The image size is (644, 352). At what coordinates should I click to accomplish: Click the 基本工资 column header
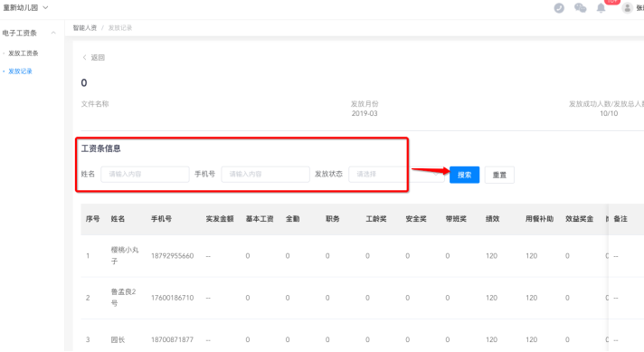(260, 219)
